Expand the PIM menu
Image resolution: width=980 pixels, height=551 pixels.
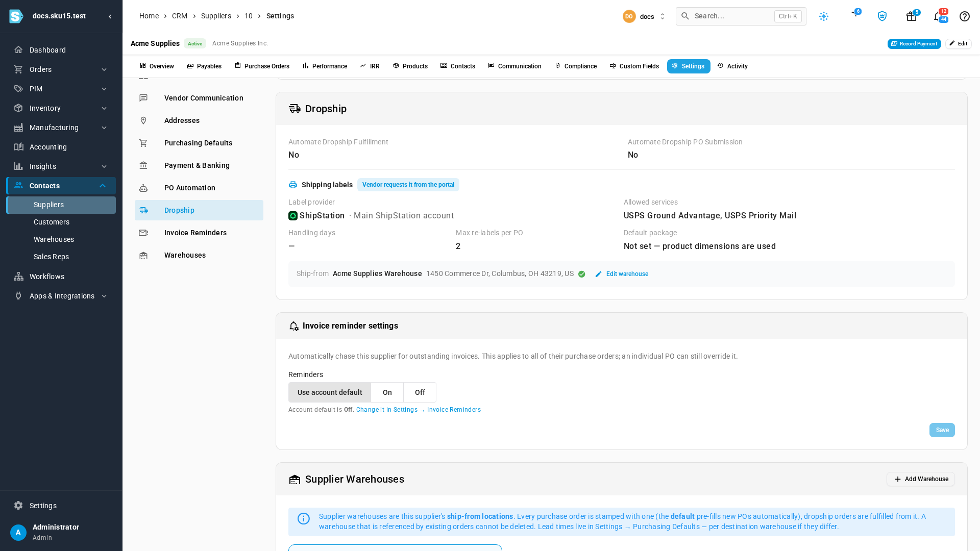61,89
